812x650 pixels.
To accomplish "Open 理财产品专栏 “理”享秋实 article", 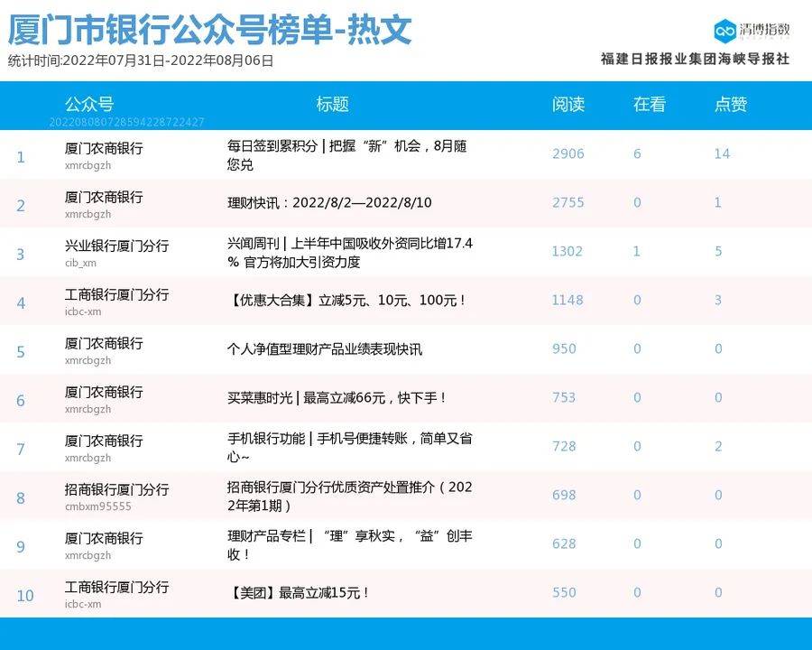I will pos(349,544).
